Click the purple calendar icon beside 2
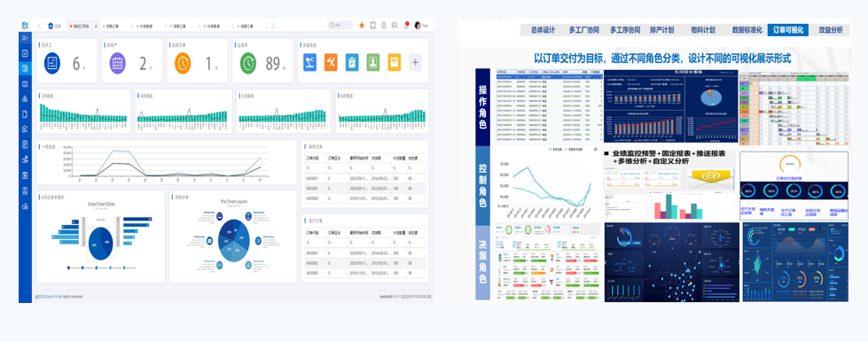 (x=117, y=63)
